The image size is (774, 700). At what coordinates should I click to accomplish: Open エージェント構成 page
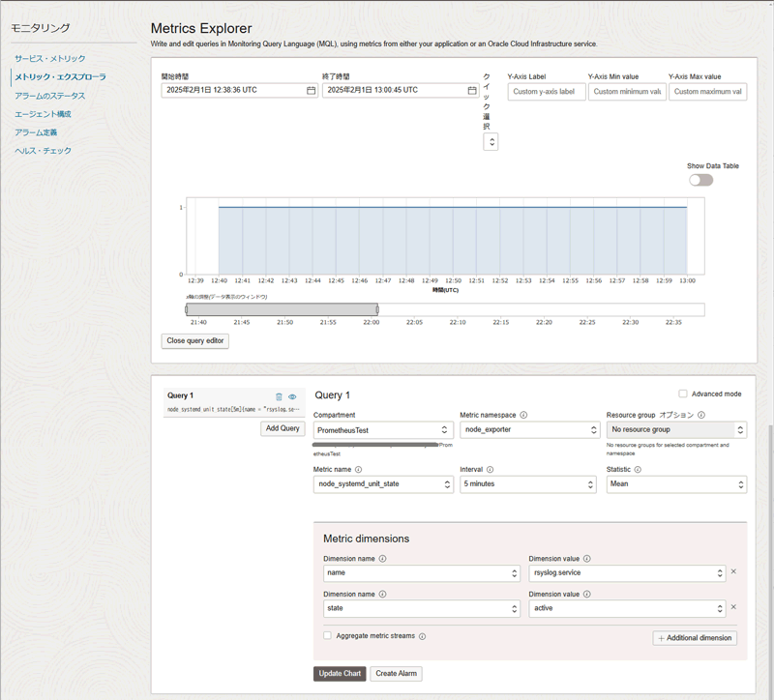tap(43, 114)
